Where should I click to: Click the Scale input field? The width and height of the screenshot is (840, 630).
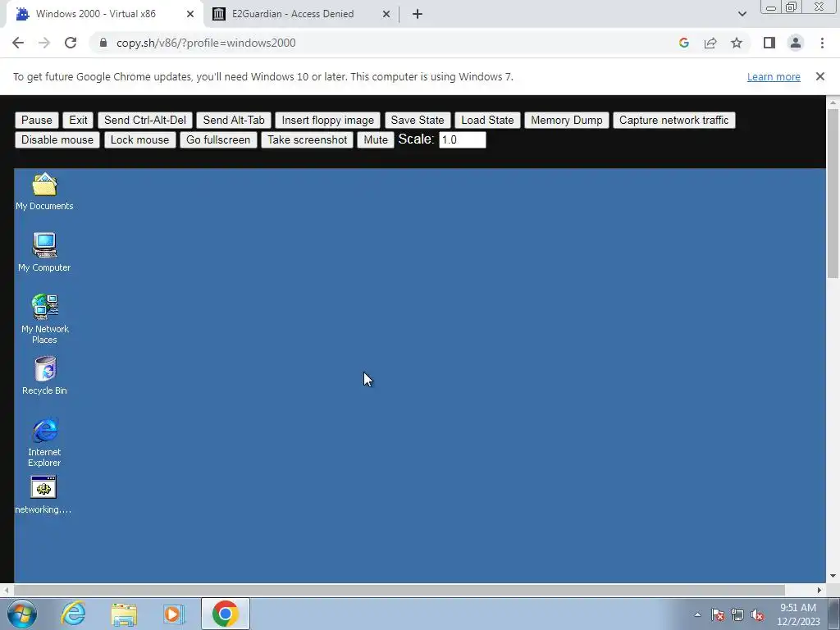click(x=463, y=139)
